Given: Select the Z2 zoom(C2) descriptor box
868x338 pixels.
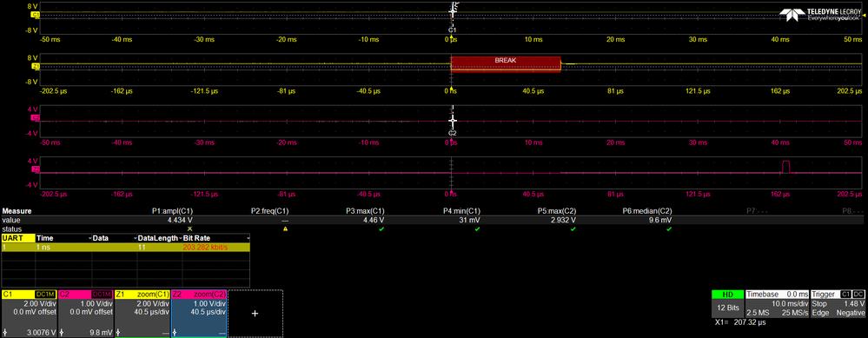Looking at the screenshot, I should click(199, 313).
